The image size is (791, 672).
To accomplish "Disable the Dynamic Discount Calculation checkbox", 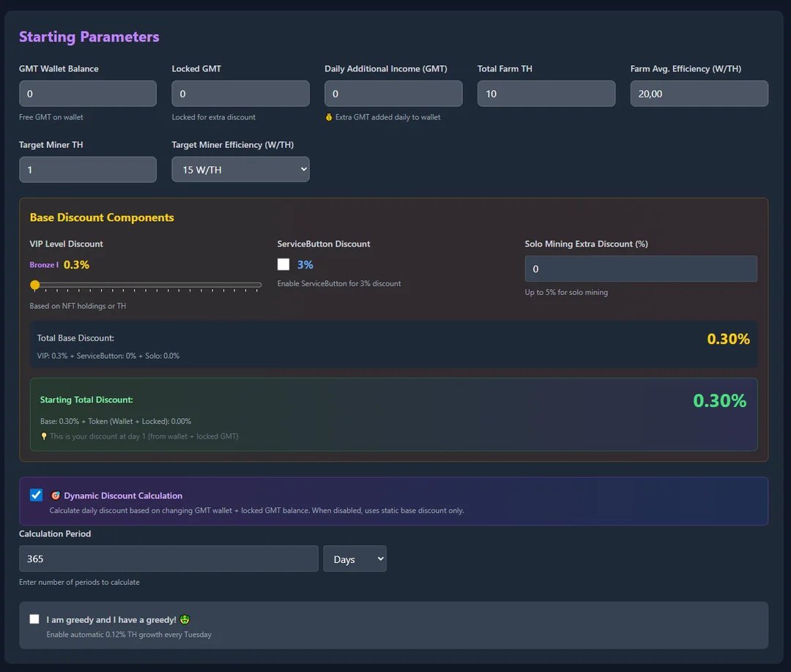I will pyautogui.click(x=36, y=495).
